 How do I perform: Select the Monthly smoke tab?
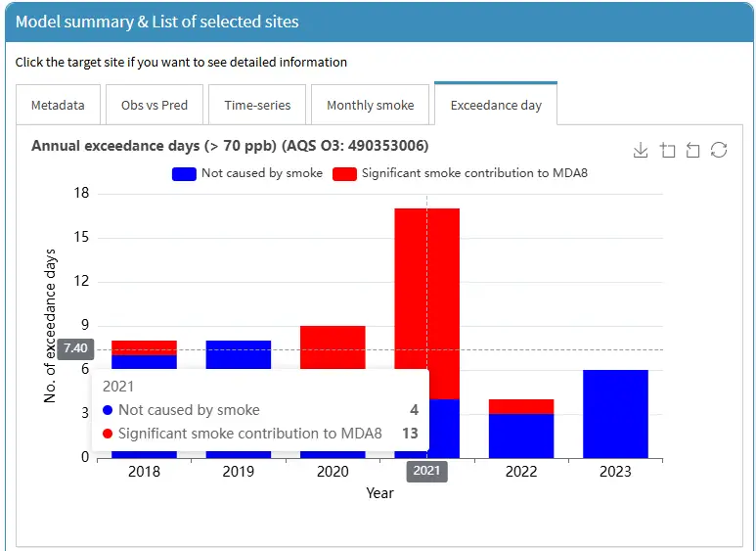point(370,105)
